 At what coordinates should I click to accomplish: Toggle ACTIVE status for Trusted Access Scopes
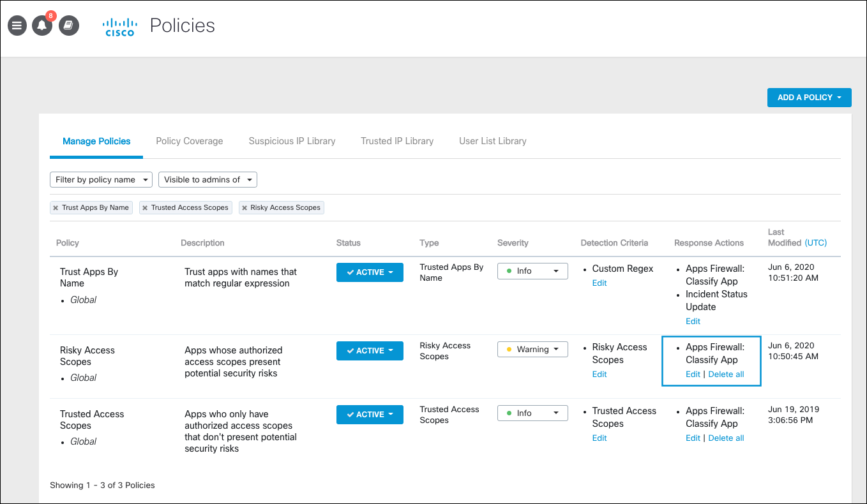pyautogui.click(x=370, y=415)
